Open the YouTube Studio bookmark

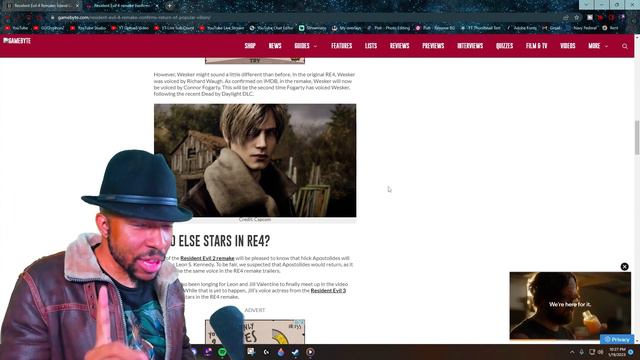tap(88, 28)
